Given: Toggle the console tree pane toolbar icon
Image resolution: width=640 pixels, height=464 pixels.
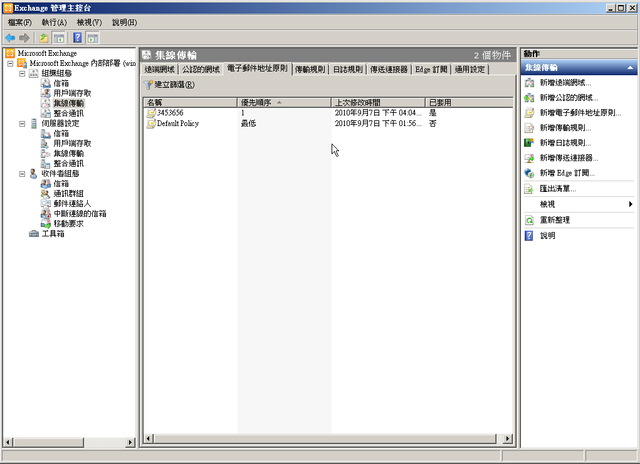Looking at the screenshot, I should click(59, 38).
